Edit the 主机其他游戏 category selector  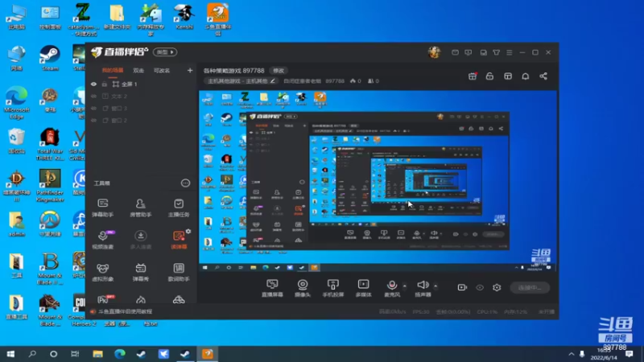tap(241, 81)
